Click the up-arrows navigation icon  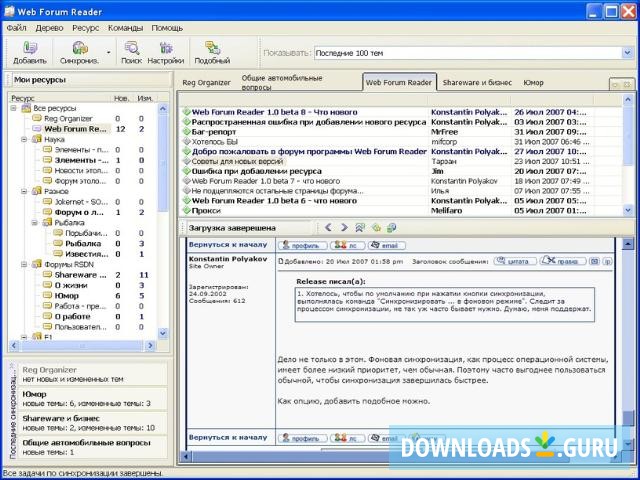tap(360, 228)
